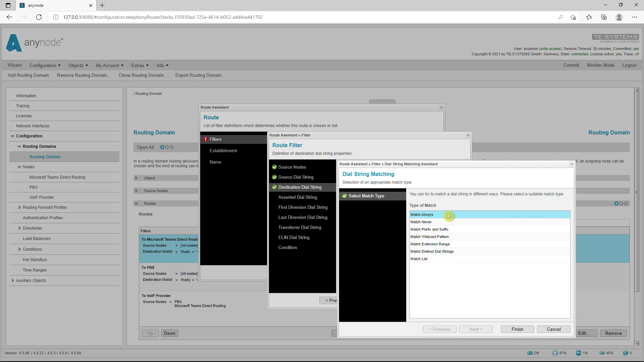Click green check icon beside Select Match Type

(x=344, y=196)
